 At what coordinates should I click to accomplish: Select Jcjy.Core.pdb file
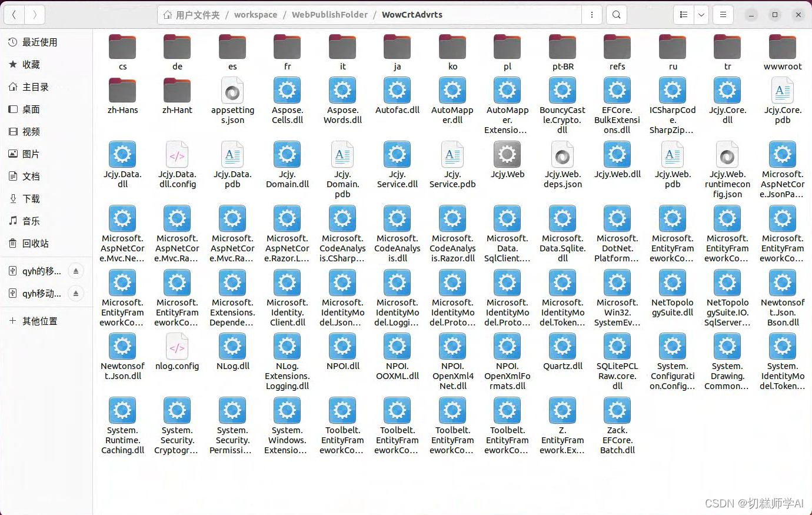pos(783,101)
